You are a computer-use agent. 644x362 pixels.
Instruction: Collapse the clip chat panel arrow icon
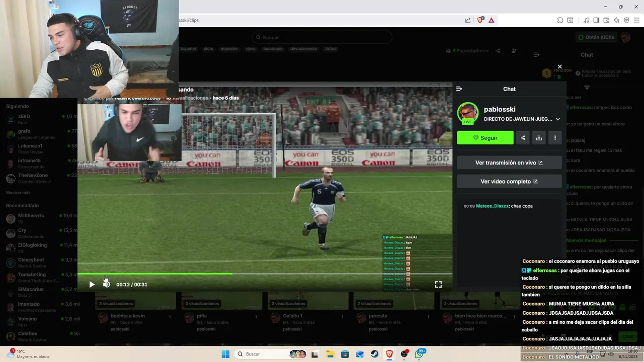click(459, 89)
